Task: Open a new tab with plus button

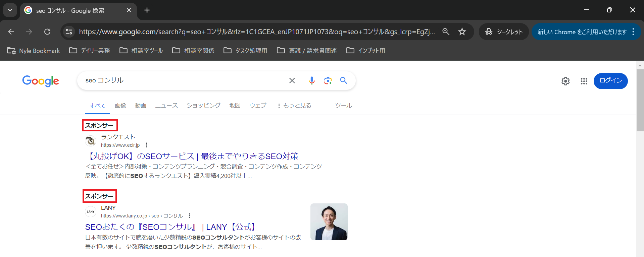Action: coord(147,10)
